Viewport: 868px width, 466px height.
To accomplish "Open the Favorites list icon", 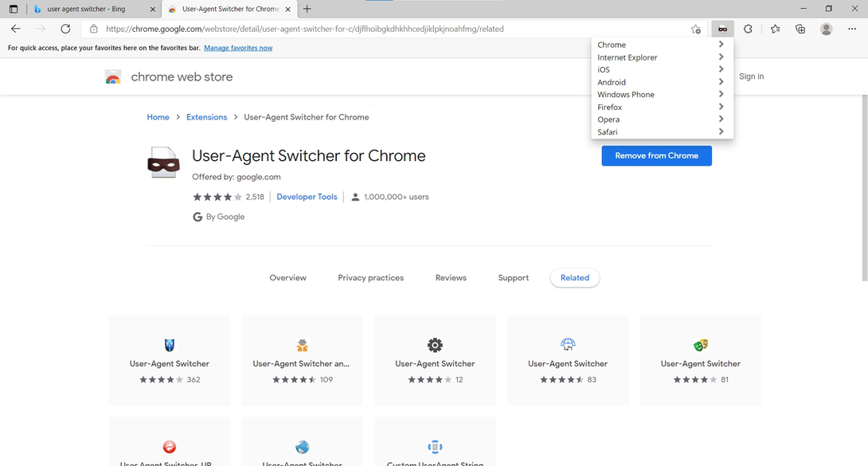I will coord(775,29).
